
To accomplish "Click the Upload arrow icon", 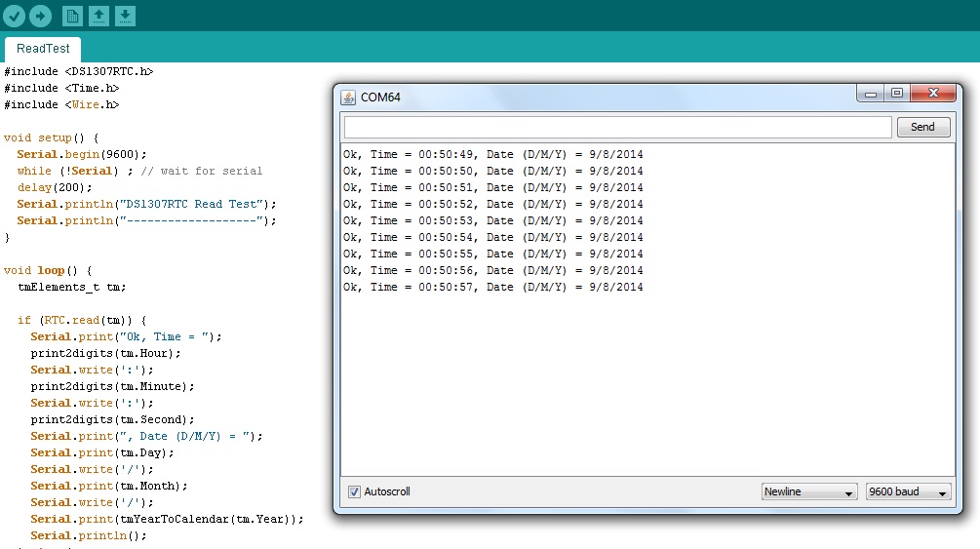I will [41, 16].
